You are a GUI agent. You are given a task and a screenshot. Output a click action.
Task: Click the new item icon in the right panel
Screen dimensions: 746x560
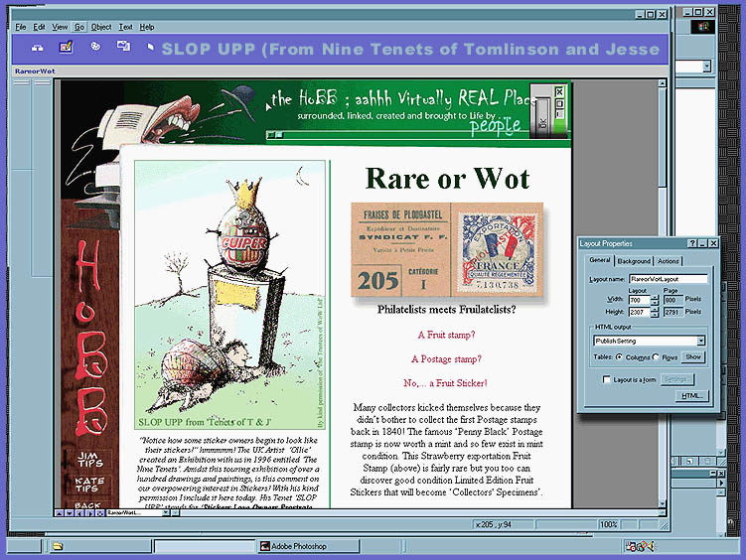689,461
